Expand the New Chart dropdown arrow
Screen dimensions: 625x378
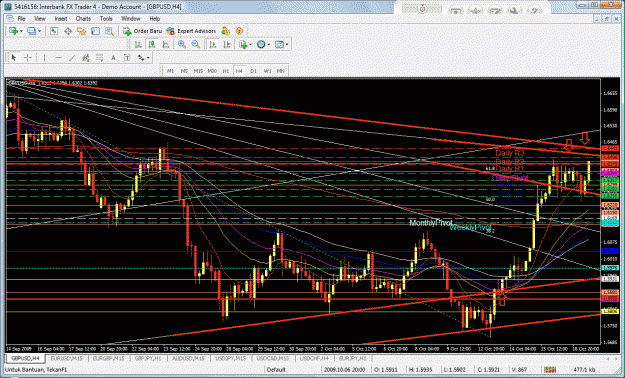tap(21, 31)
